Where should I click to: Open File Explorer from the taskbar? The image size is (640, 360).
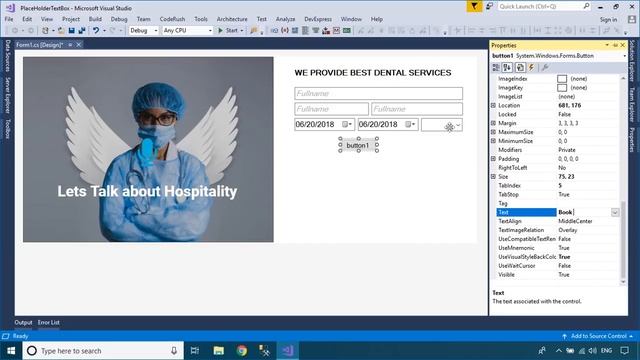pos(219,351)
